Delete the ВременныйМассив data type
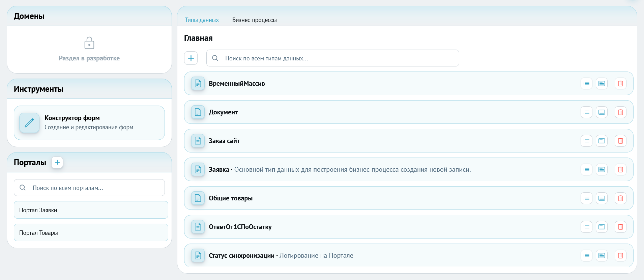The image size is (644, 280). [620, 83]
